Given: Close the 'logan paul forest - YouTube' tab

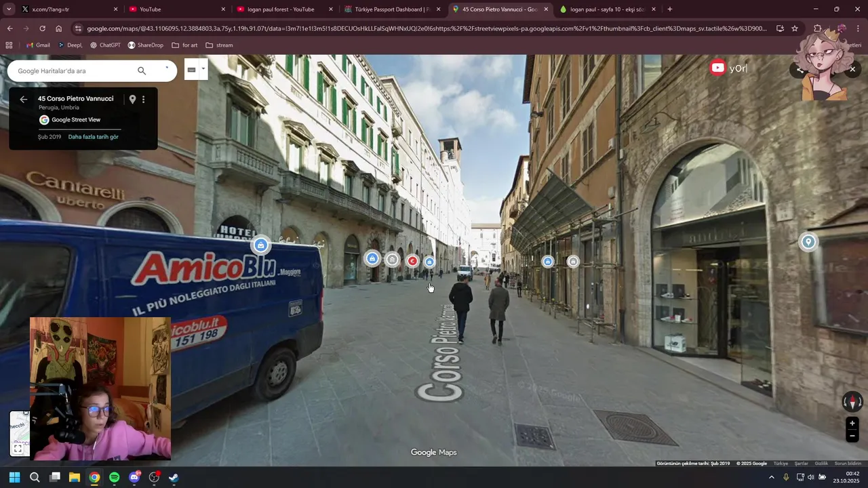Looking at the screenshot, I should pyautogui.click(x=331, y=9).
